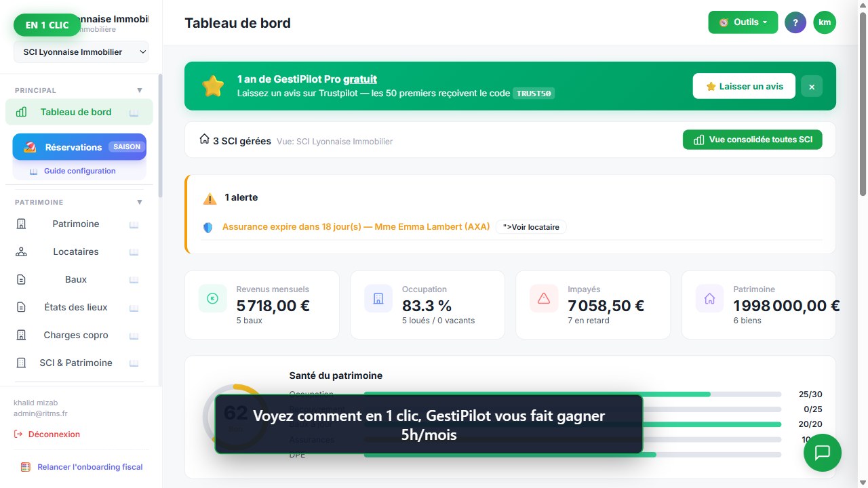Open the Baux sidebar item

point(75,280)
